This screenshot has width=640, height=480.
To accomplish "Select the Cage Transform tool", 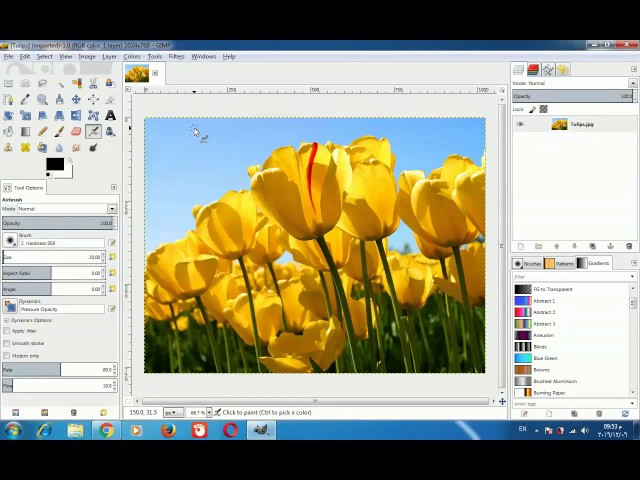I will pyautogui.click(x=93, y=116).
